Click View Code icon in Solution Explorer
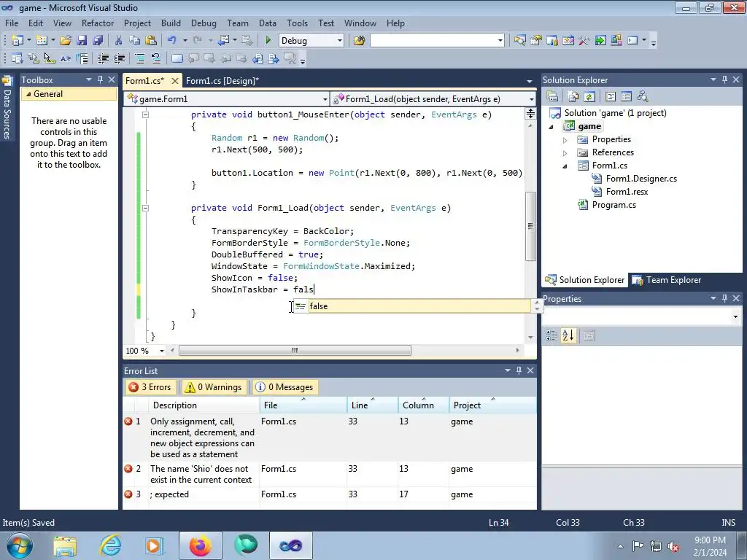The image size is (747, 560). pyautogui.click(x=611, y=97)
